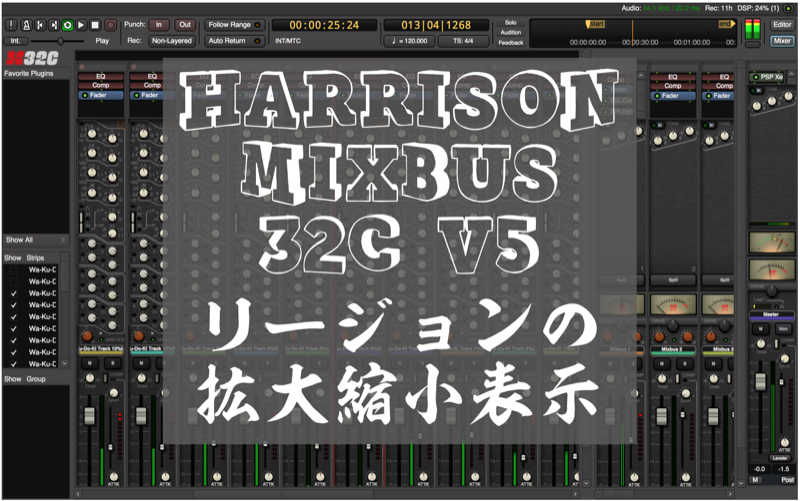Click the Favorite Plugins header
Screen dimensions: 800x501
[x=29, y=73]
